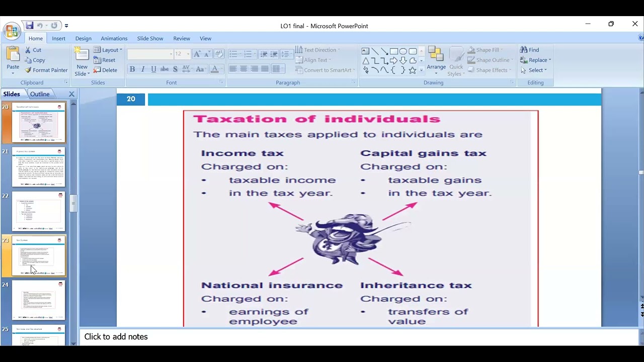Screen dimensions: 644x362
Task: Reset the slide layout
Action: point(105,60)
